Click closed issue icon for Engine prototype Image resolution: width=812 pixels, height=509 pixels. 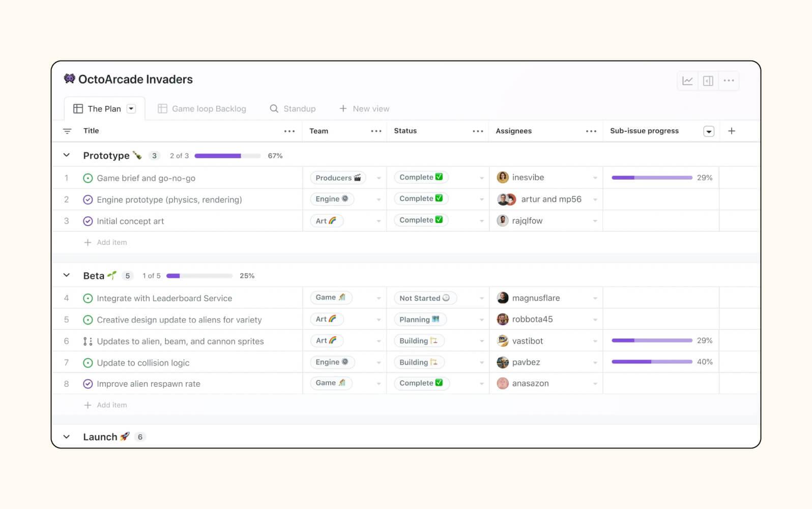pyautogui.click(x=88, y=200)
